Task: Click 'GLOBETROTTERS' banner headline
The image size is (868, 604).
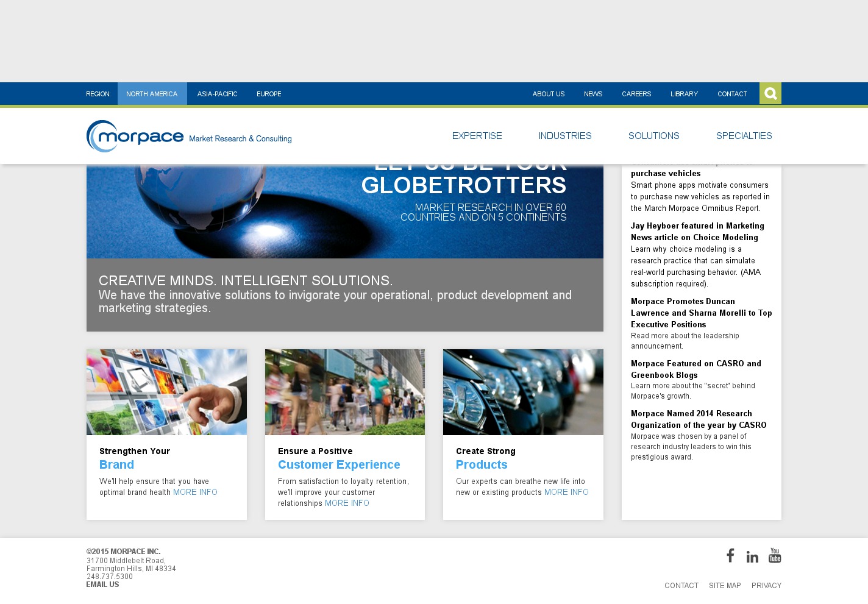Action: 464,185
